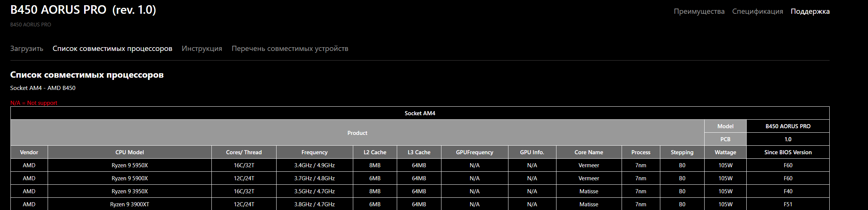Click the AMD vendor cell for Ryzen 9 3900XT
Viewport: 868px width, 210px height.
tap(29, 204)
